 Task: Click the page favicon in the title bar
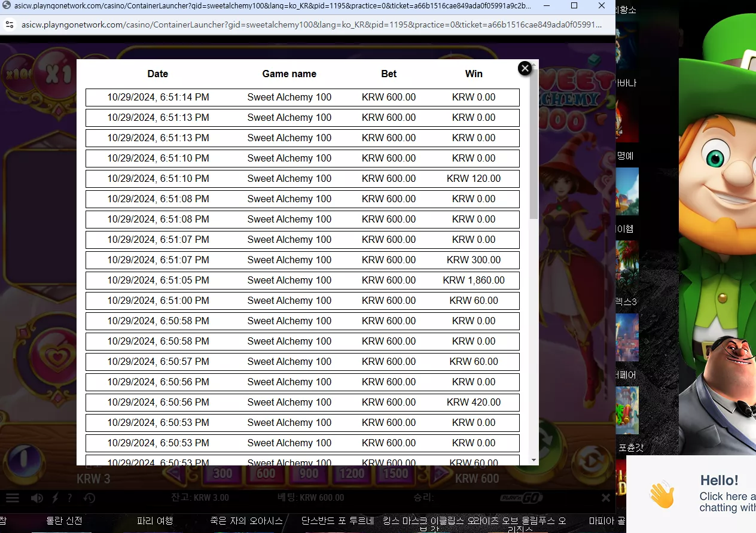point(6,5)
